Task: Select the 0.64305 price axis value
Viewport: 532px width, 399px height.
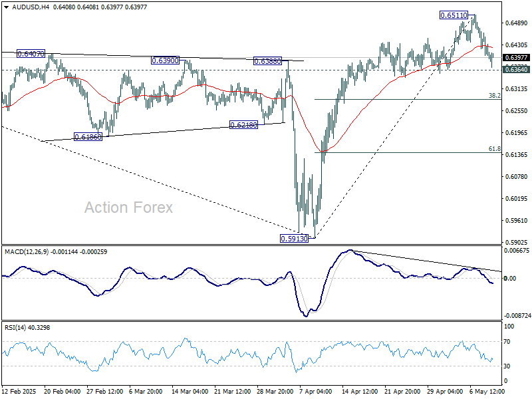Action: click(517, 45)
